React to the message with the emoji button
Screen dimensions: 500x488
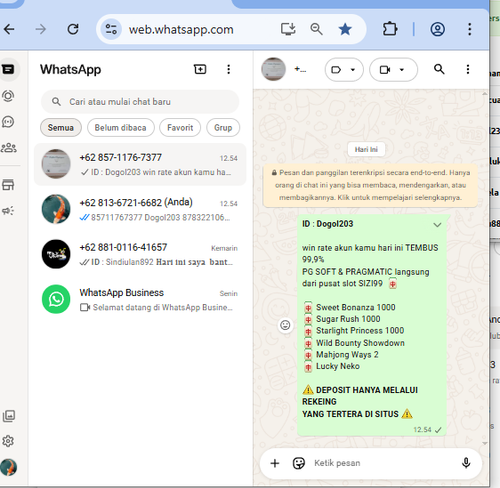pyautogui.click(x=285, y=325)
